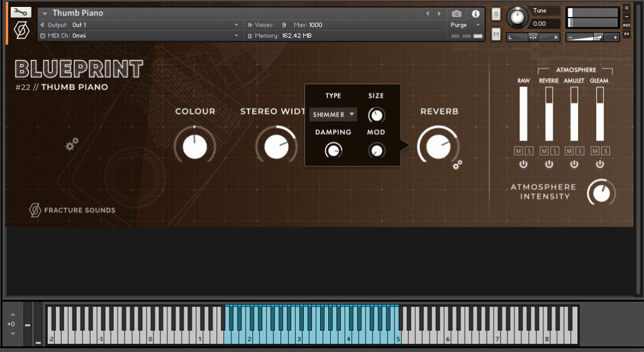644x352 pixels.
Task: Click the Tune value 0.00 field
Action: pos(545,24)
